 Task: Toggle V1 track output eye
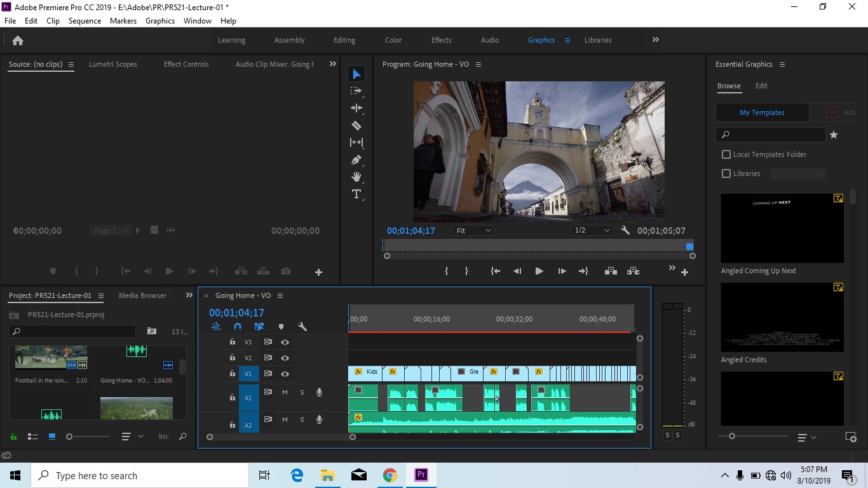[285, 374]
